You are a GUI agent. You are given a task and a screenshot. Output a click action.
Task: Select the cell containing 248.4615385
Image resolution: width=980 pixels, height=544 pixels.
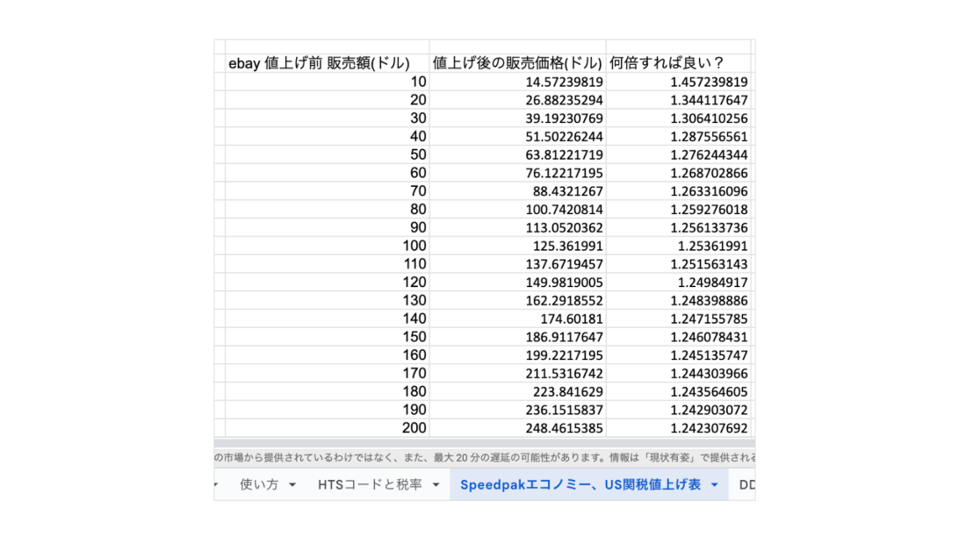pyautogui.click(x=517, y=428)
